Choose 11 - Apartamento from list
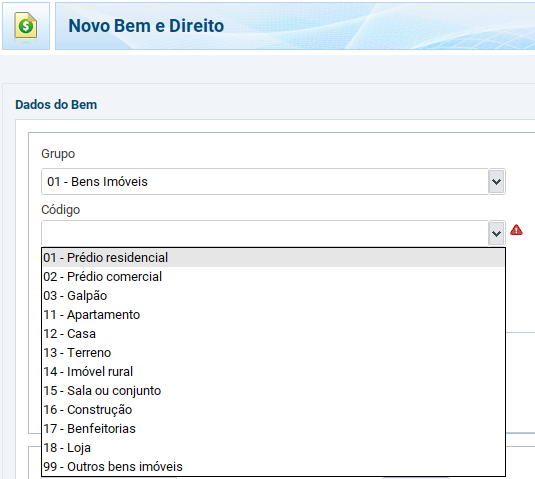 pyautogui.click(x=273, y=315)
